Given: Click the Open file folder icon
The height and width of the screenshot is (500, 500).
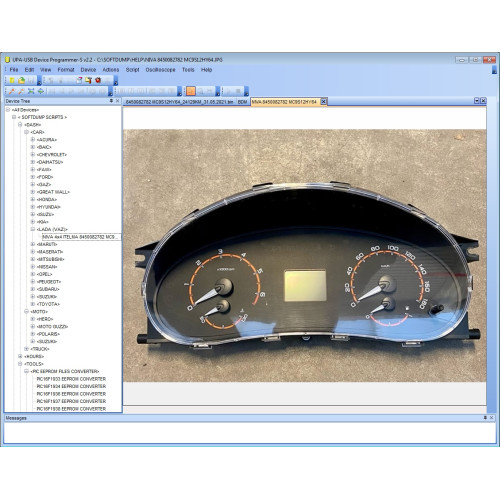Looking at the screenshot, I should point(22,80).
